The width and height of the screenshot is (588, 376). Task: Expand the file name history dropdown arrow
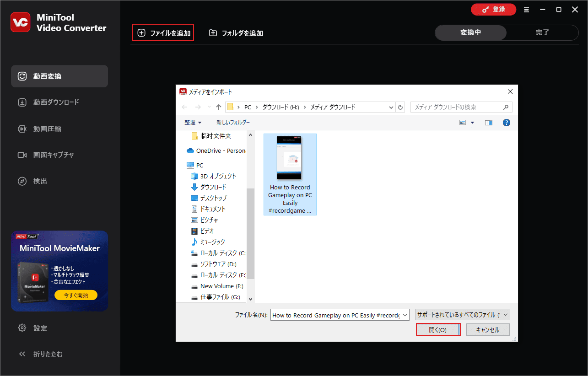(405, 315)
